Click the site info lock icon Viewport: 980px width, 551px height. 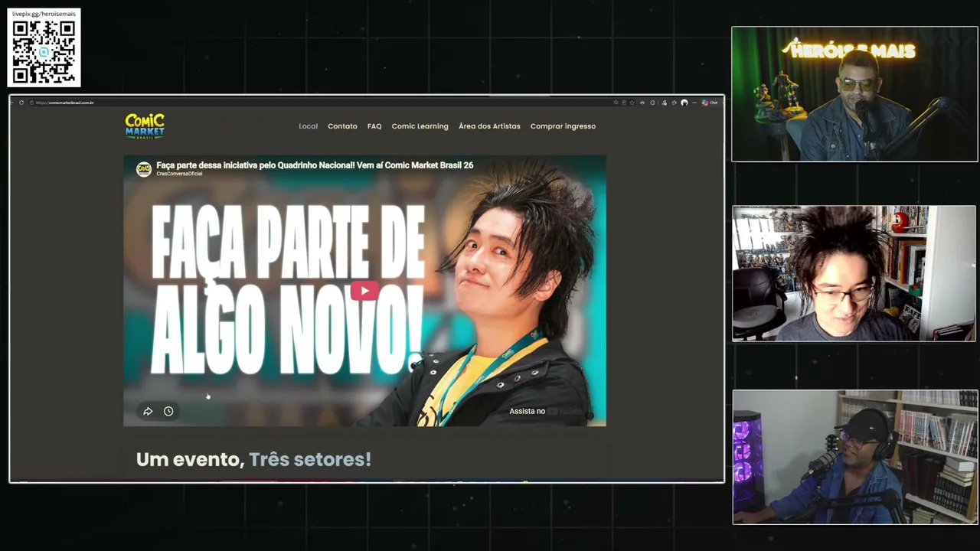[x=31, y=103]
